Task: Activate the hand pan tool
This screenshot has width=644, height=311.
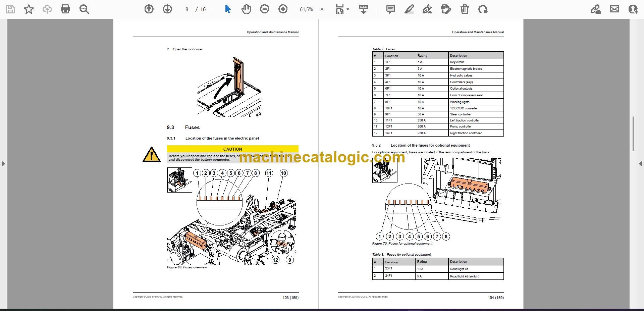Action: pos(246,9)
